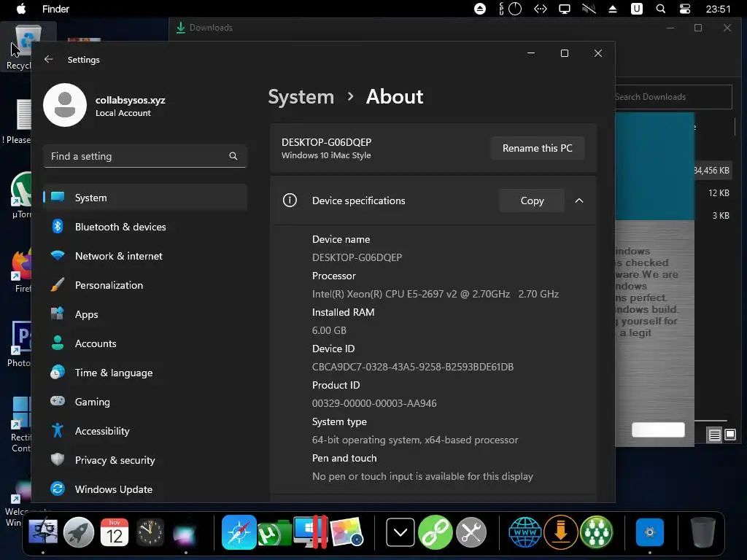Select System in the settings sidebar
Viewport: 747px width, 560px height.
[145, 197]
